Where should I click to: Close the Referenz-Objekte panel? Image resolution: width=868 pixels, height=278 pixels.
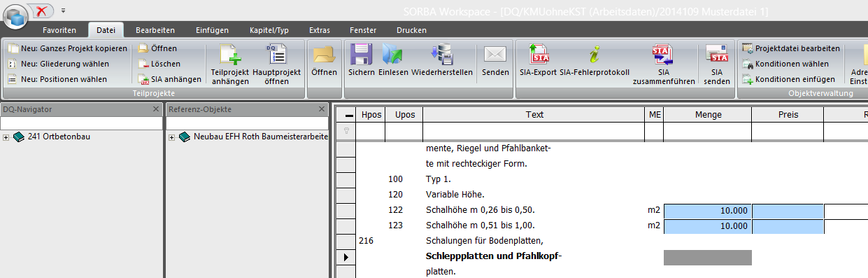point(322,109)
